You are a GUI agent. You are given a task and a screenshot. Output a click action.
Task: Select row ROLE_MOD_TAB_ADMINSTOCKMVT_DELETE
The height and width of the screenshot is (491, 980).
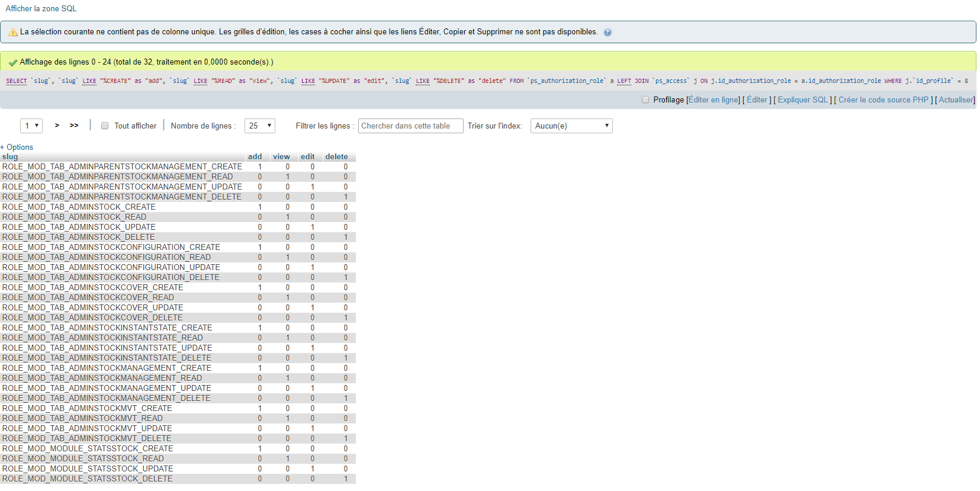pos(178,438)
